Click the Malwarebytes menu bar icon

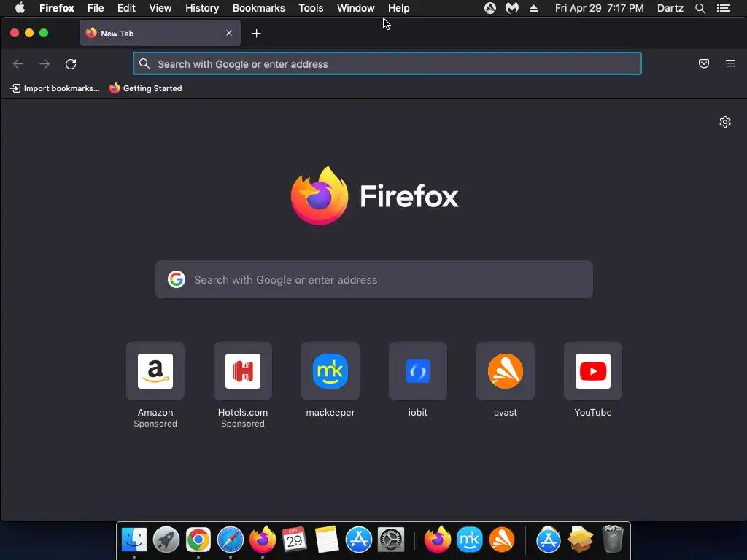click(x=511, y=8)
